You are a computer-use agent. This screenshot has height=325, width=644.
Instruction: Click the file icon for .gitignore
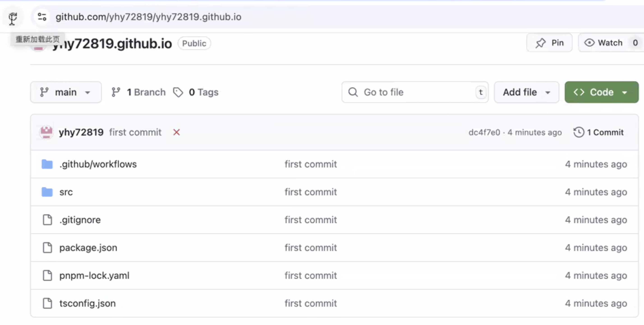click(x=47, y=220)
